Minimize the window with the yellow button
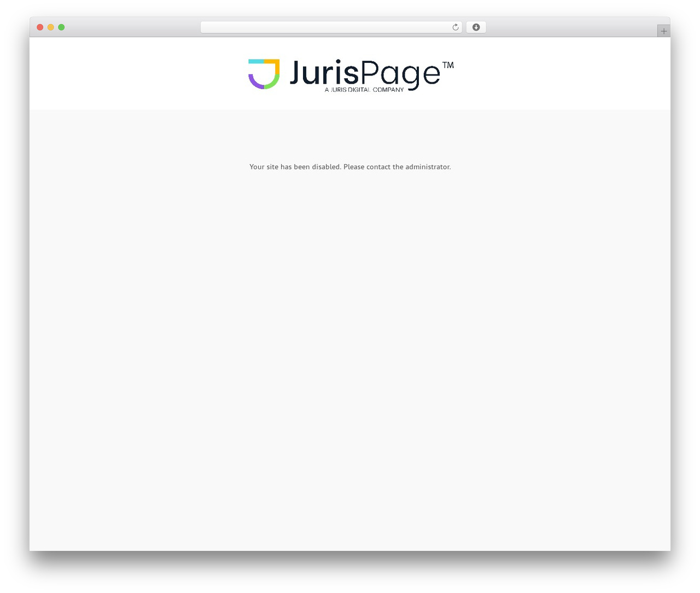 click(51, 27)
